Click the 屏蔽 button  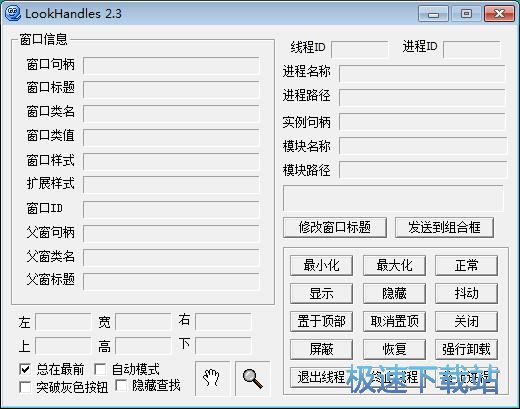(x=321, y=350)
